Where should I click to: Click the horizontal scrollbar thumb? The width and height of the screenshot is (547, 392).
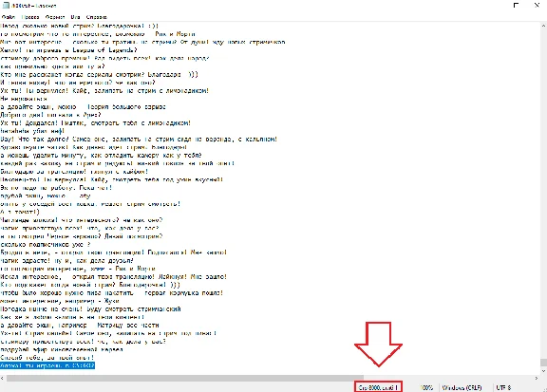pyautogui.click(x=185, y=378)
